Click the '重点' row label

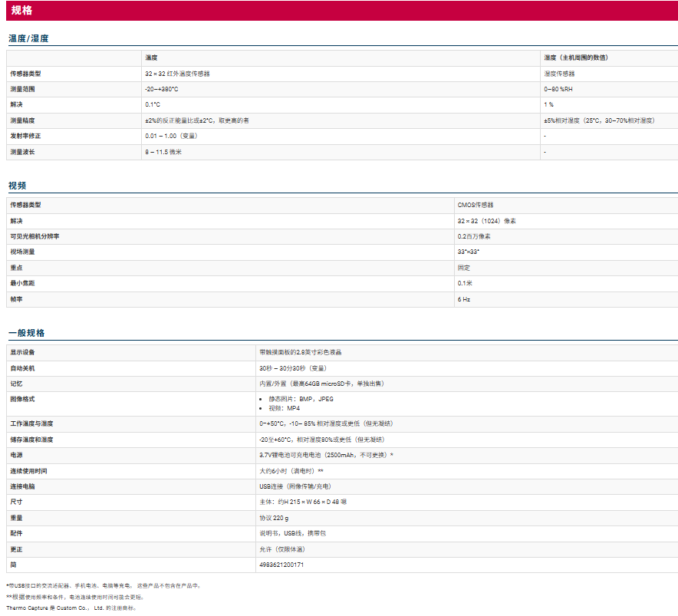[16, 268]
